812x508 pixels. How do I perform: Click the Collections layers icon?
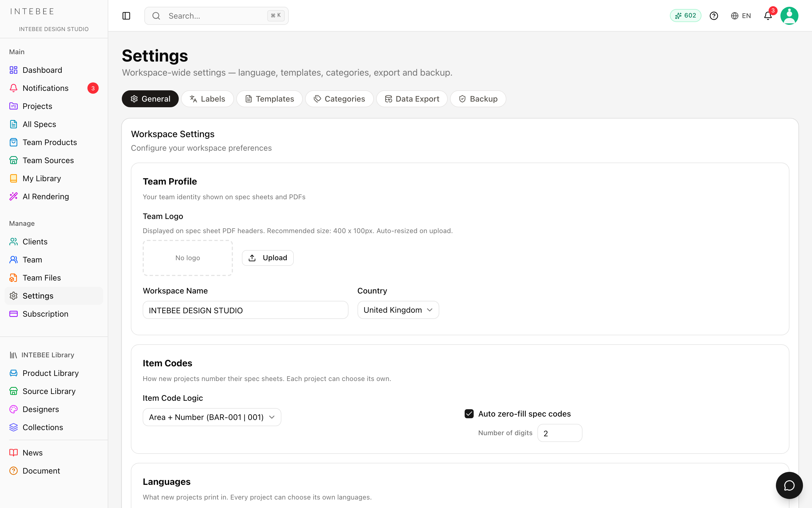(14, 427)
